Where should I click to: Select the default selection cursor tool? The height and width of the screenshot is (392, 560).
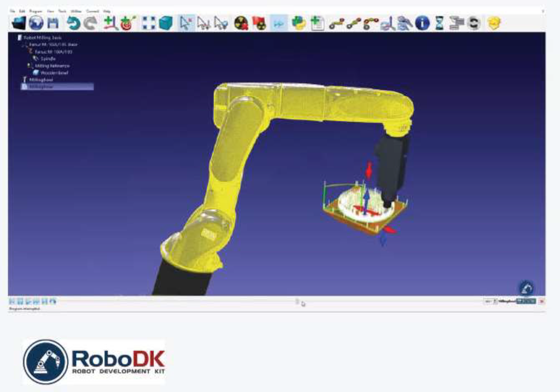pyautogui.click(x=186, y=24)
